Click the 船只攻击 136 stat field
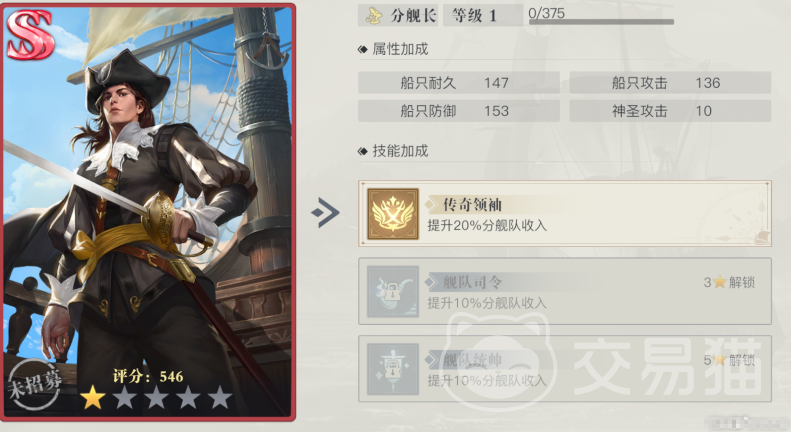 670,83
